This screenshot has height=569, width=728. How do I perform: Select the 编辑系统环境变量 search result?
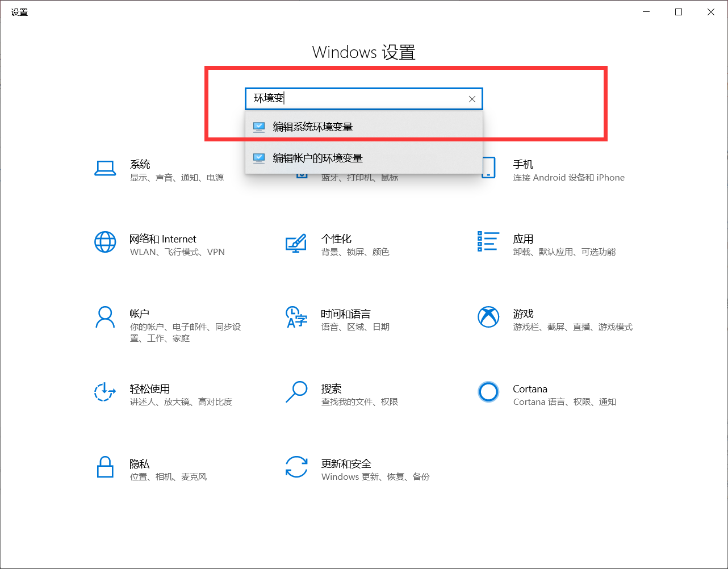click(x=364, y=127)
